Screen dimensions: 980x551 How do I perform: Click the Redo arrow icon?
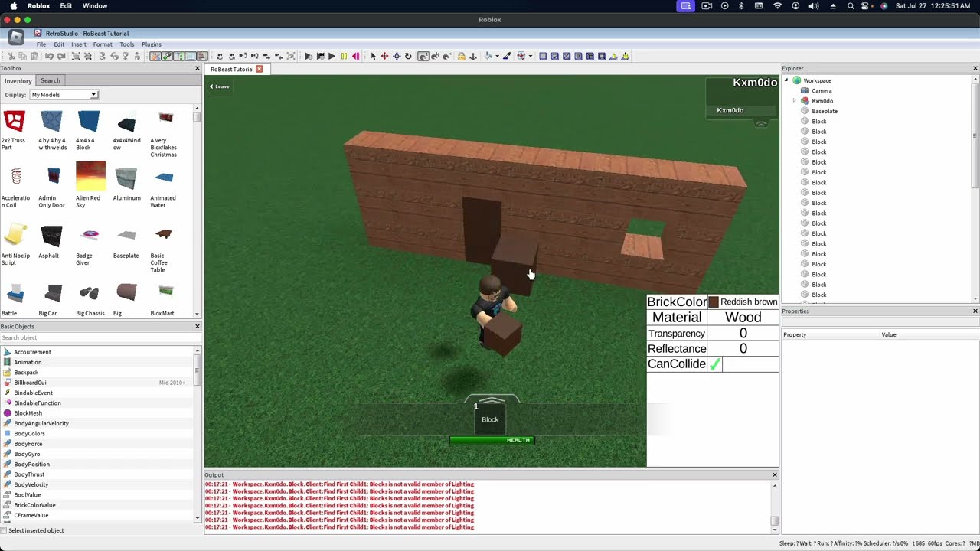pyautogui.click(x=61, y=56)
